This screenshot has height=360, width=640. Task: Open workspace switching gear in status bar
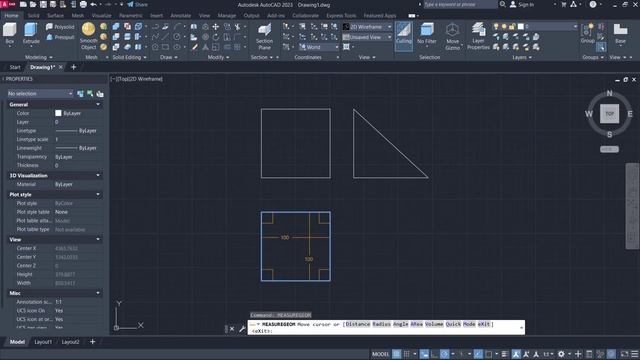point(561,354)
